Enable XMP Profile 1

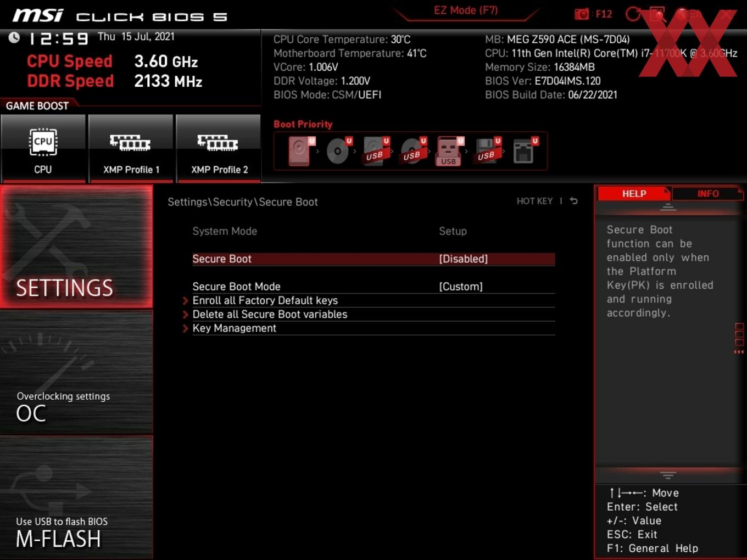click(x=131, y=148)
